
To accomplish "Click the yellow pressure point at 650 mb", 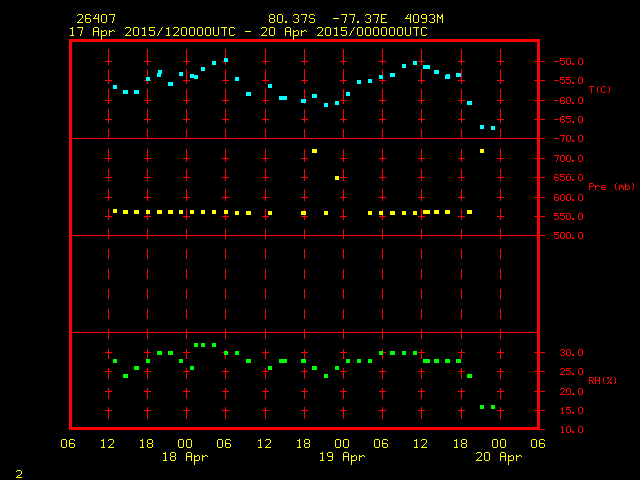I will tap(337, 178).
